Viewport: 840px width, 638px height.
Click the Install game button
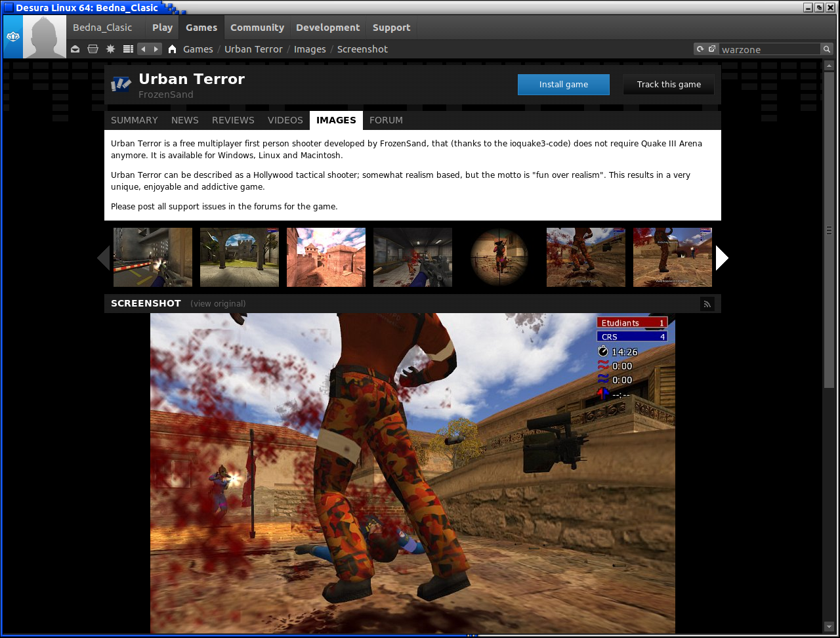click(x=564, y=85)
